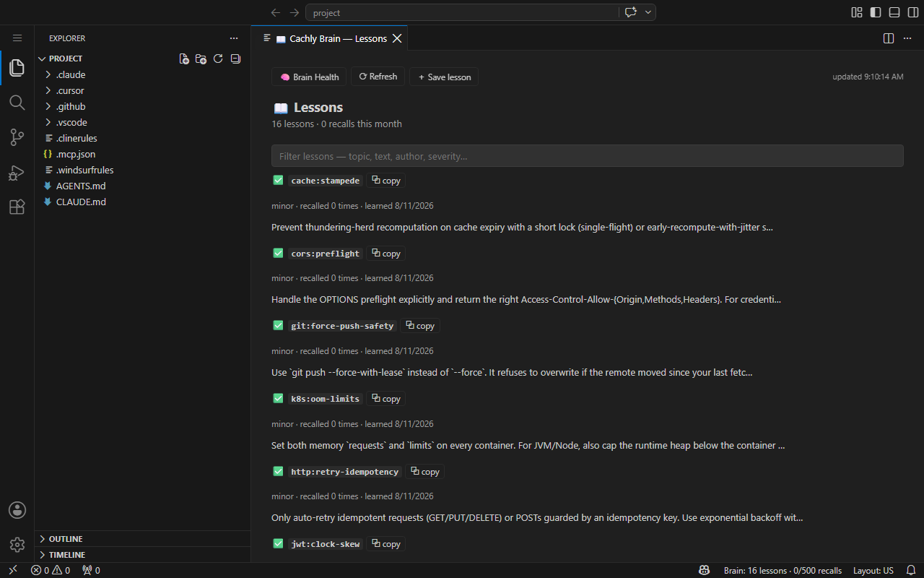Toggle the cache:stampede lesson checkbox
The width and height of the screenshot is (924, 578).
point(278,180)
